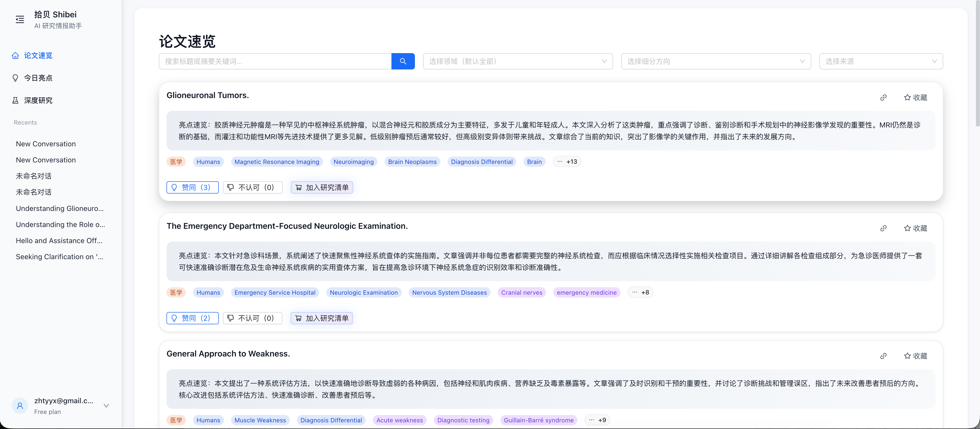Expand +9 more tags on General Approach to Weakness
This screenshot has width=980, height=429.
[x=597, y=420]
